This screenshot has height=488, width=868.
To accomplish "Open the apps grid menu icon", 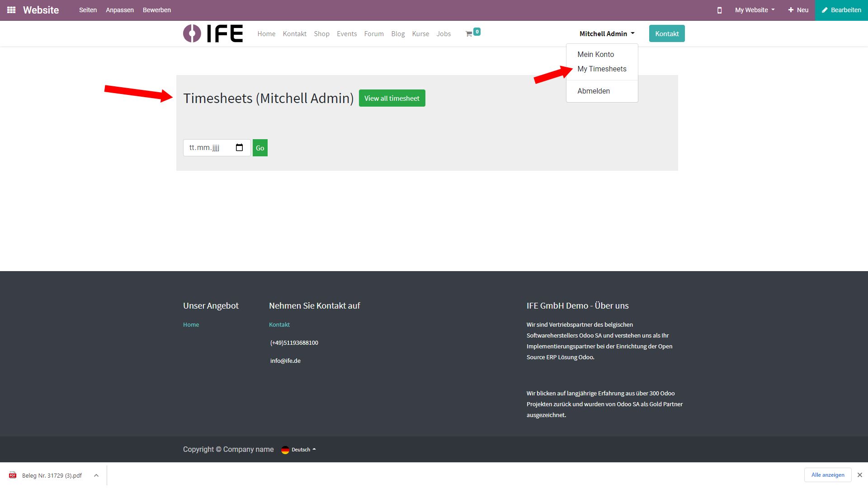I will pos(11,10).
